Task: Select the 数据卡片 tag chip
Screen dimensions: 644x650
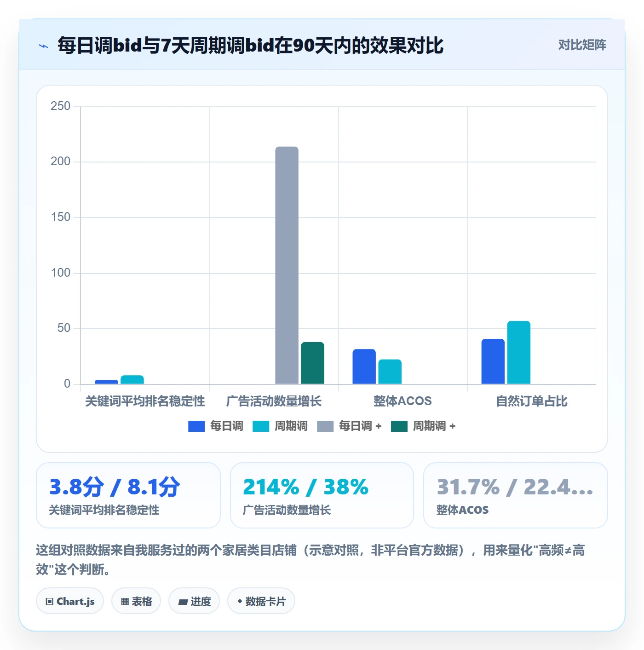Action: pos(261,601)
